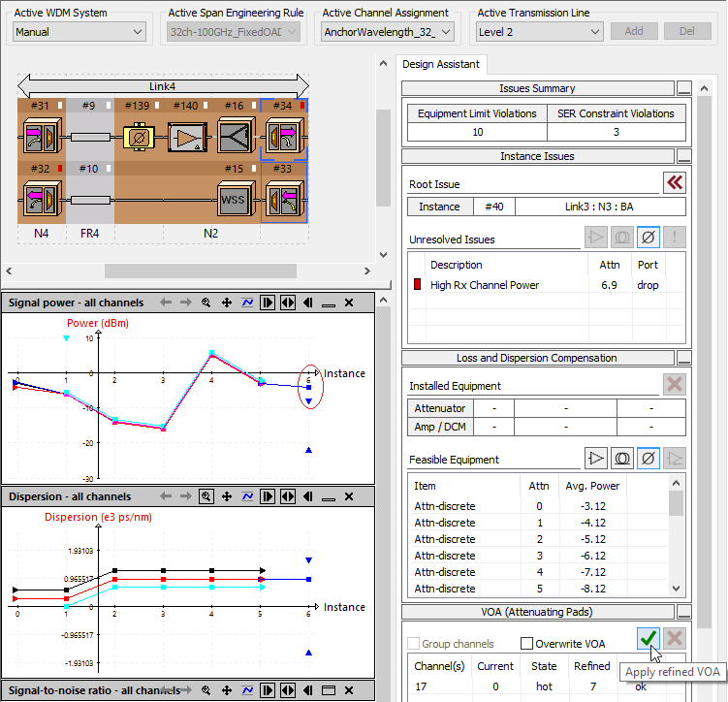The height and width of the screenshot is (702, 728).
Task: Select fiber instance #10 in the link diagram
Action: tap(90, 200)
